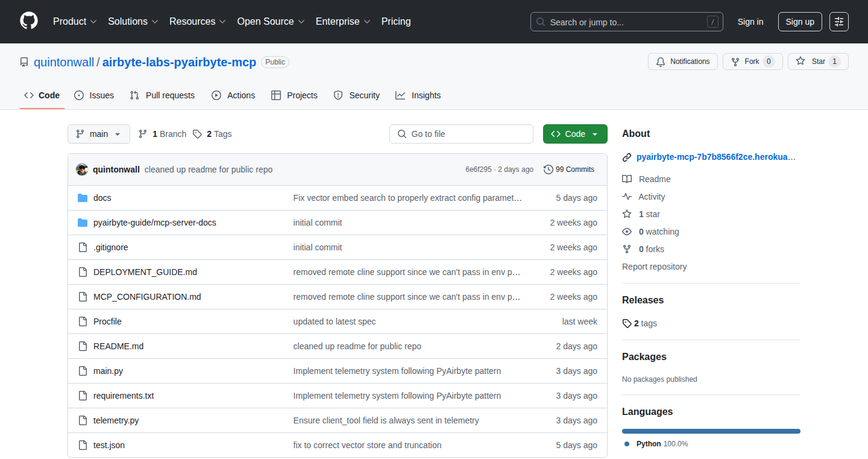The width and height of the screenshot is (868, 459).
Task: Open the Code tab
Action: pos(42,95)
